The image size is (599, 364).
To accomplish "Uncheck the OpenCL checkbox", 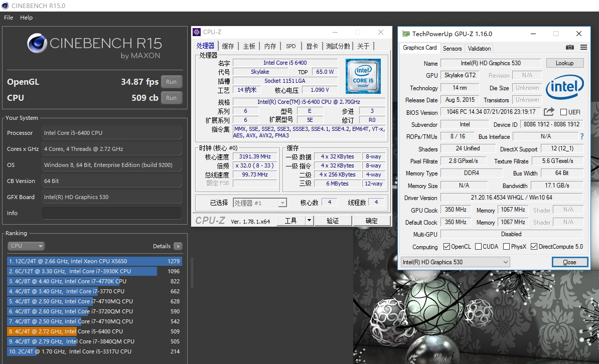I will 446,247.
